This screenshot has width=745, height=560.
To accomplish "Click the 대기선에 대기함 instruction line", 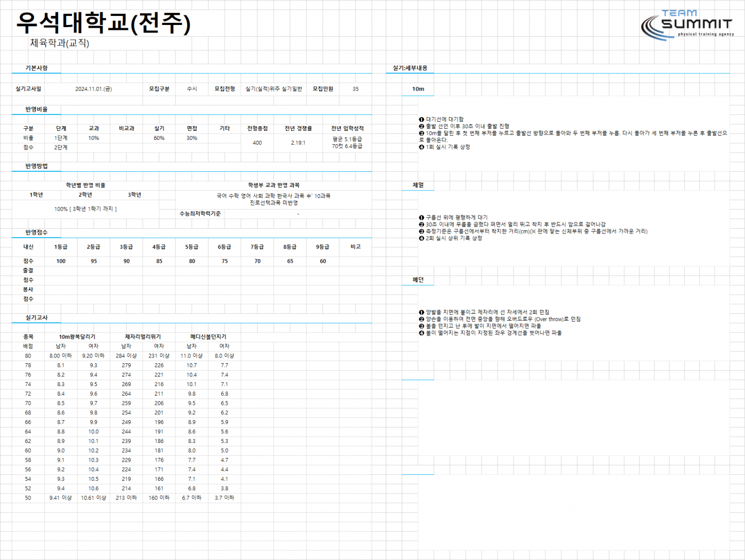I will click(x=441, y=120).
